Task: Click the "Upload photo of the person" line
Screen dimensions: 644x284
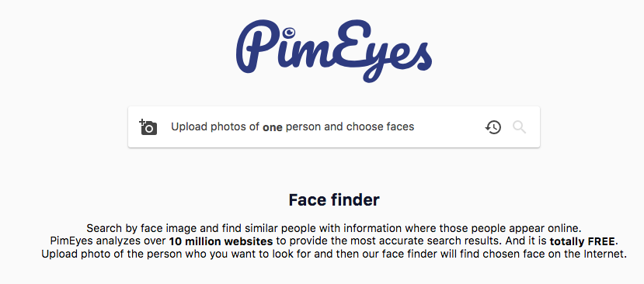Action: pyautogui.click(x=334, y=254)
